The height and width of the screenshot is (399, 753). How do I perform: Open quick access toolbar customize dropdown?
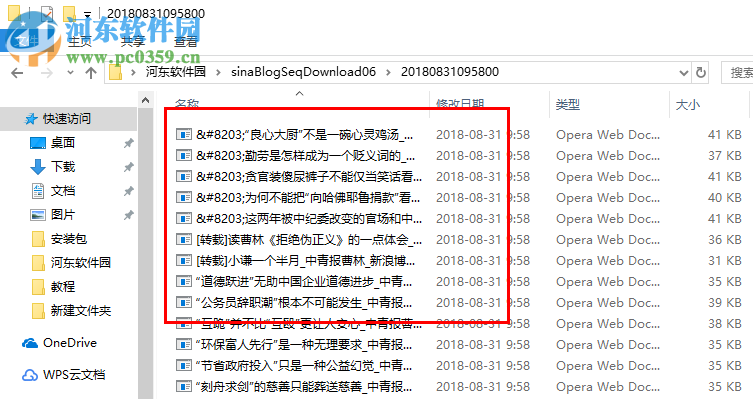click(x=87, y=14)
